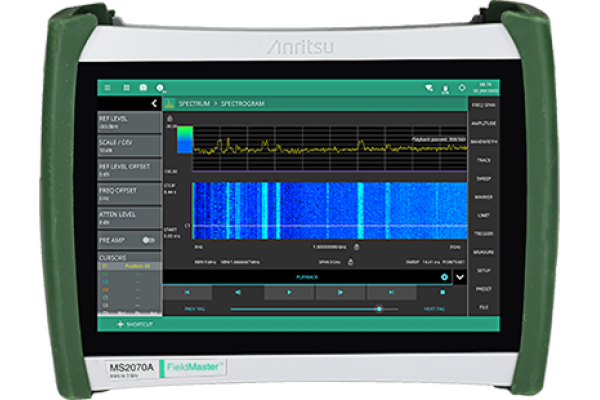Select the C1 cursor row
600x400 pixels.
(129, 266)
